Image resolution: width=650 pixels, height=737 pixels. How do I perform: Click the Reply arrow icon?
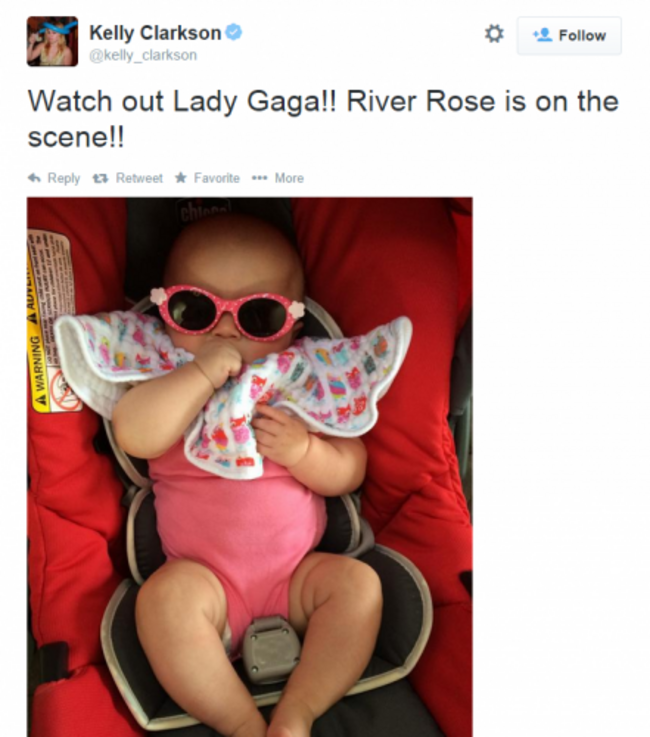(34, 178)
